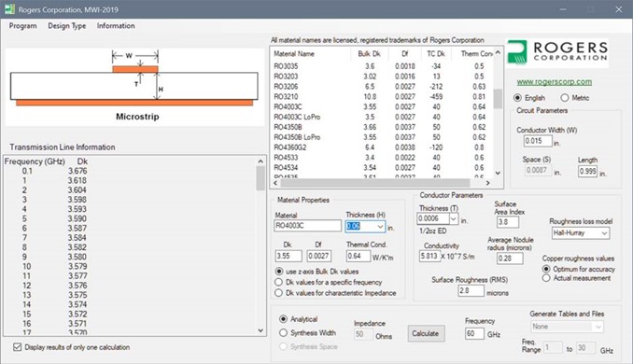This screenshot has width=633, height=364.
Task: Click the Df value field
Action: (x=319, y=256)
